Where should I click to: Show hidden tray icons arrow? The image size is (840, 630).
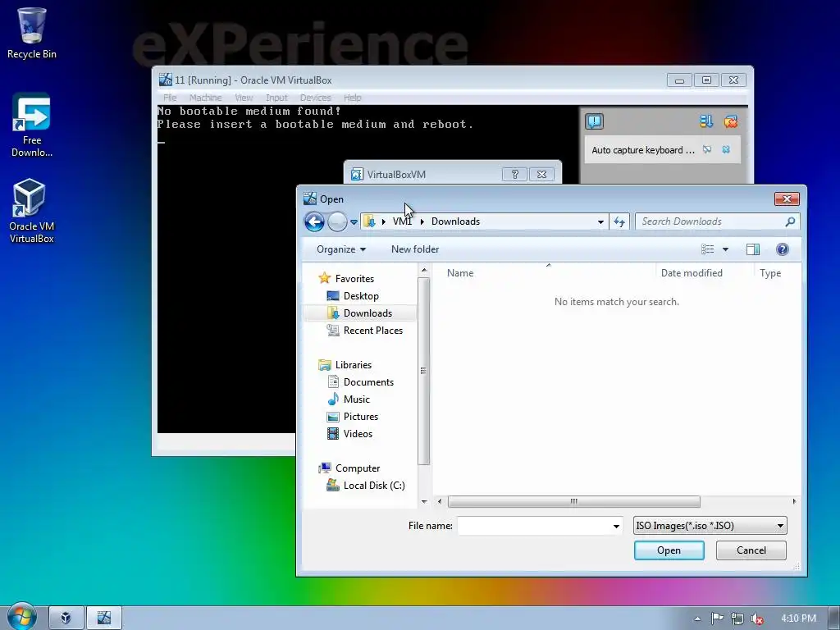coord(697,619)
